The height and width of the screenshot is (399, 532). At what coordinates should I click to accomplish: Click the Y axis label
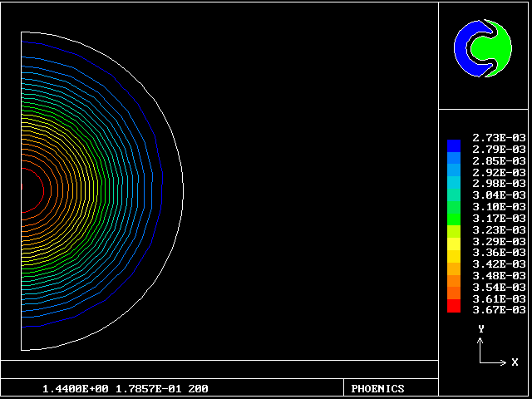pyautogui.click(x=480, y=329)
